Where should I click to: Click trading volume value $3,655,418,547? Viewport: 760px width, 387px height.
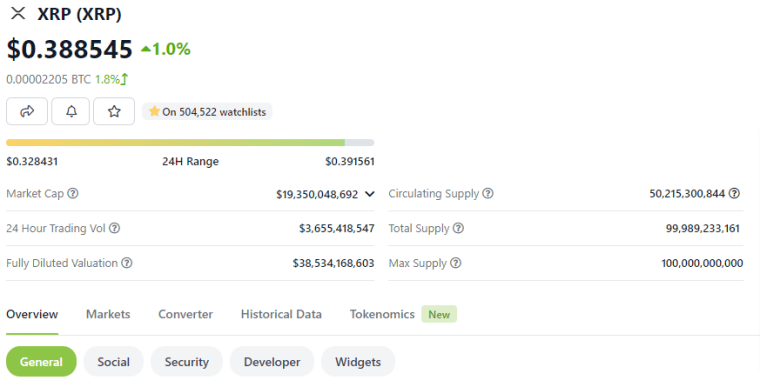pos(337,228)
